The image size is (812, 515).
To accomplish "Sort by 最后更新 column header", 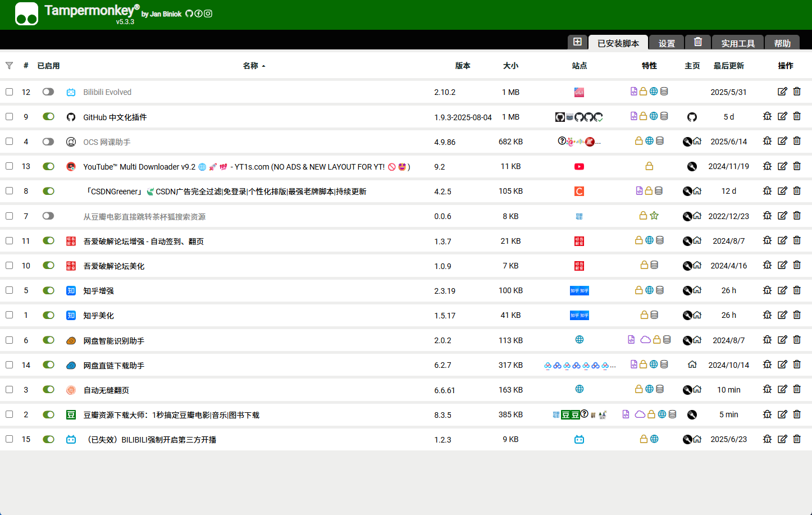I will pos(729,66).
